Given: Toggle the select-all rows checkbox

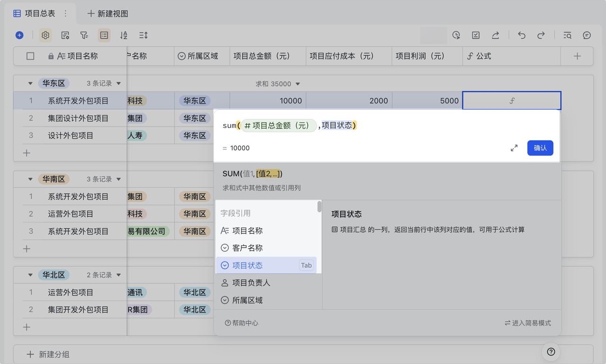Looking at the screenshot, I should (30, 56).
